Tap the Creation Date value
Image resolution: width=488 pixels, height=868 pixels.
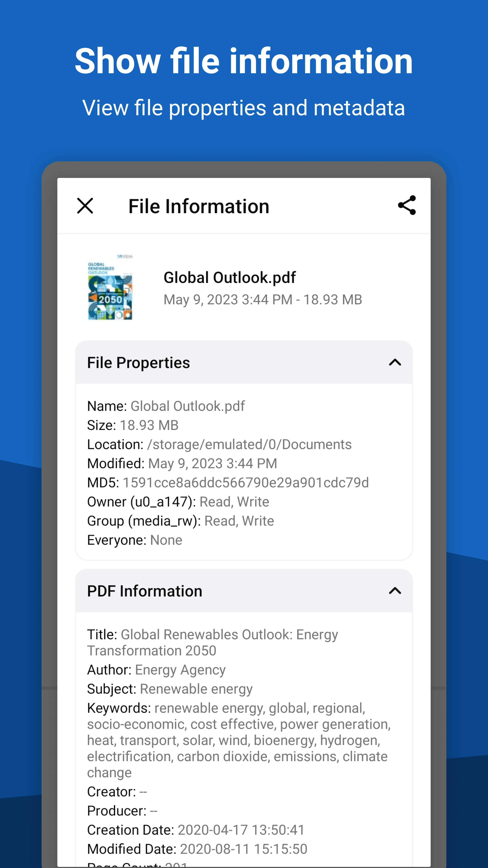click(x=195, y=830)
